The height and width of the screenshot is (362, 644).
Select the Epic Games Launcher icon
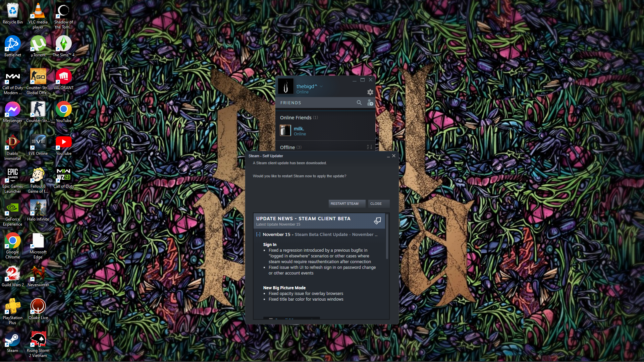click(x=12, y=180)
